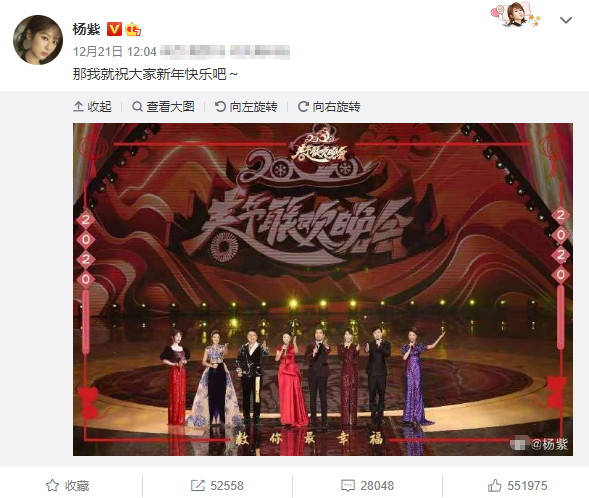Click the counterclockwise rotate arrow icon
589x498 pixels.
220,107
